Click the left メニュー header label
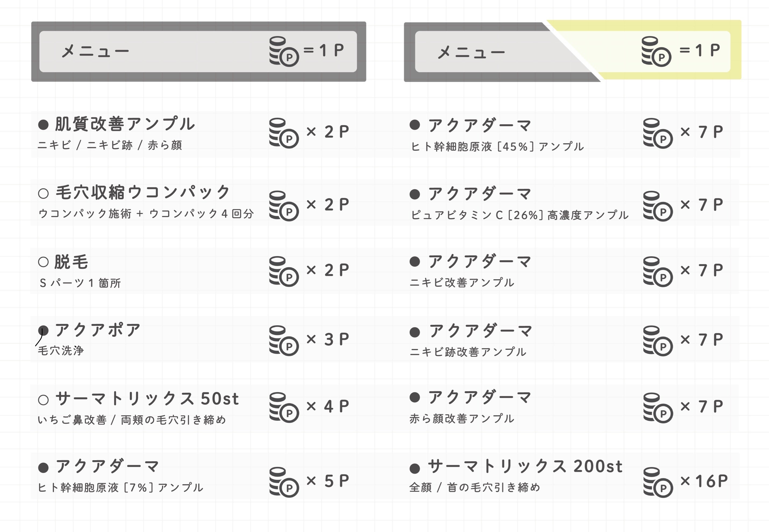 pos(95,52)
